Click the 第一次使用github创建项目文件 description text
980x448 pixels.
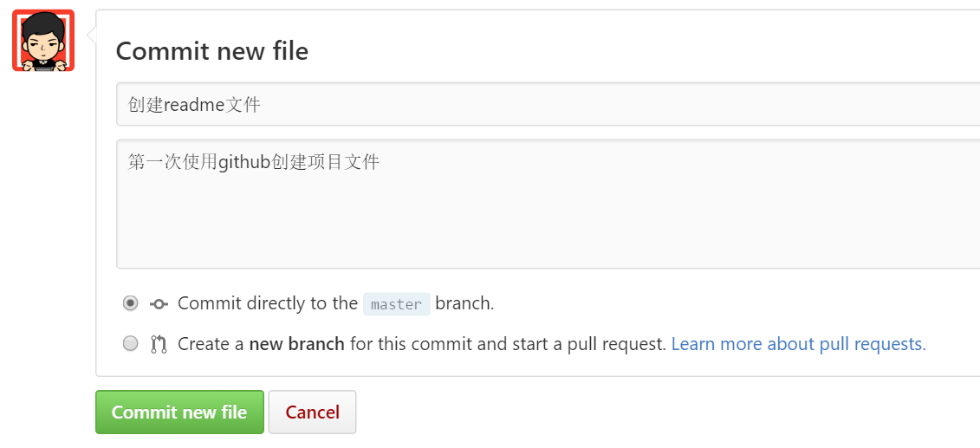coord(253,162)
